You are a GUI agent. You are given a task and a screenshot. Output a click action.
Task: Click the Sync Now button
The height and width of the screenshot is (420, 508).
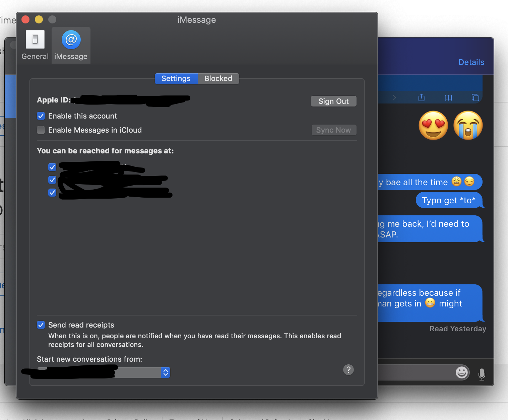point(333,130)
